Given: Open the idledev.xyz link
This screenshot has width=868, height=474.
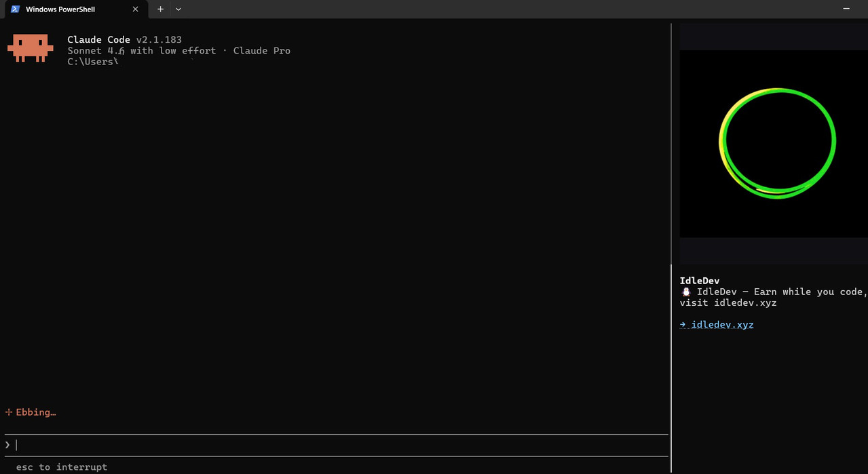Looking at the screenshot, I should (717, 325).
